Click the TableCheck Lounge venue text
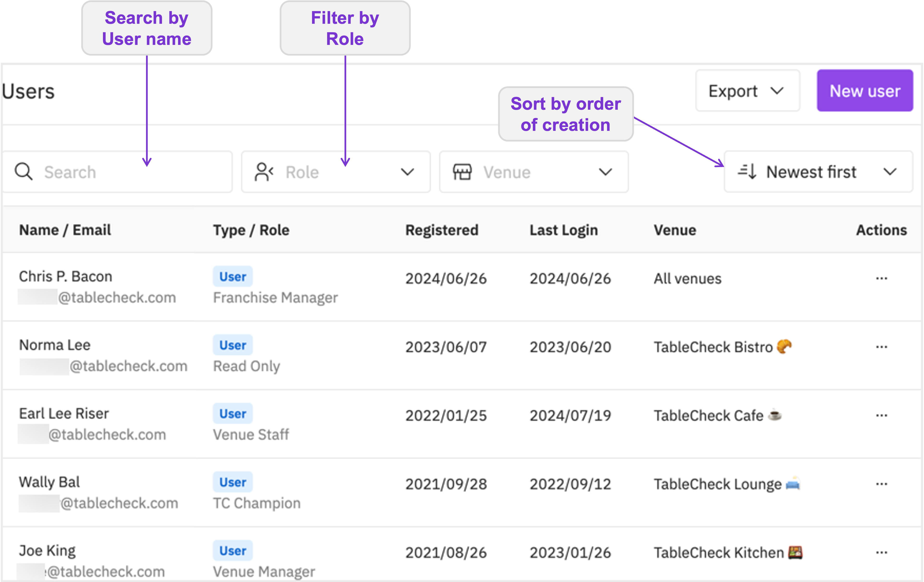 coord(718,485)
